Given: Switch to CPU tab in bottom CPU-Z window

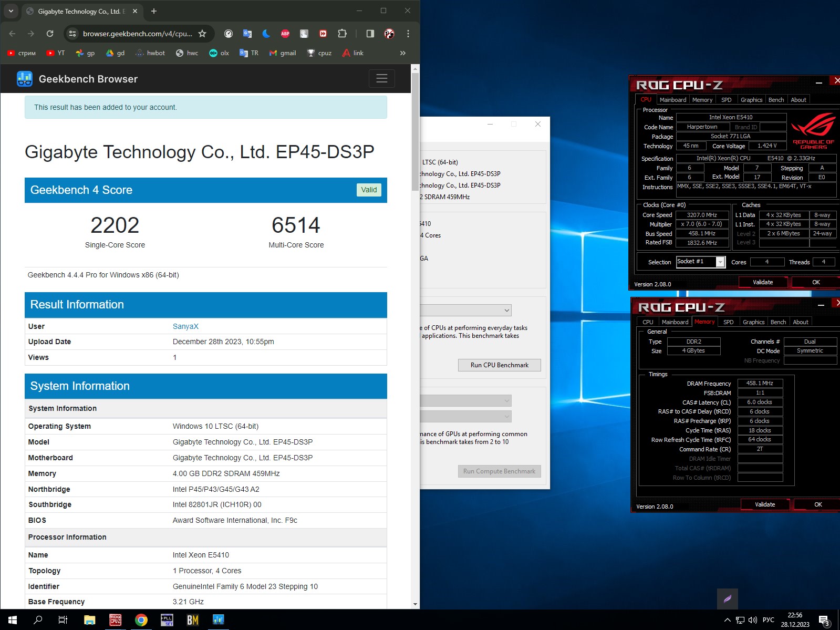Looking at the screenshot, I should pos(648,322).
